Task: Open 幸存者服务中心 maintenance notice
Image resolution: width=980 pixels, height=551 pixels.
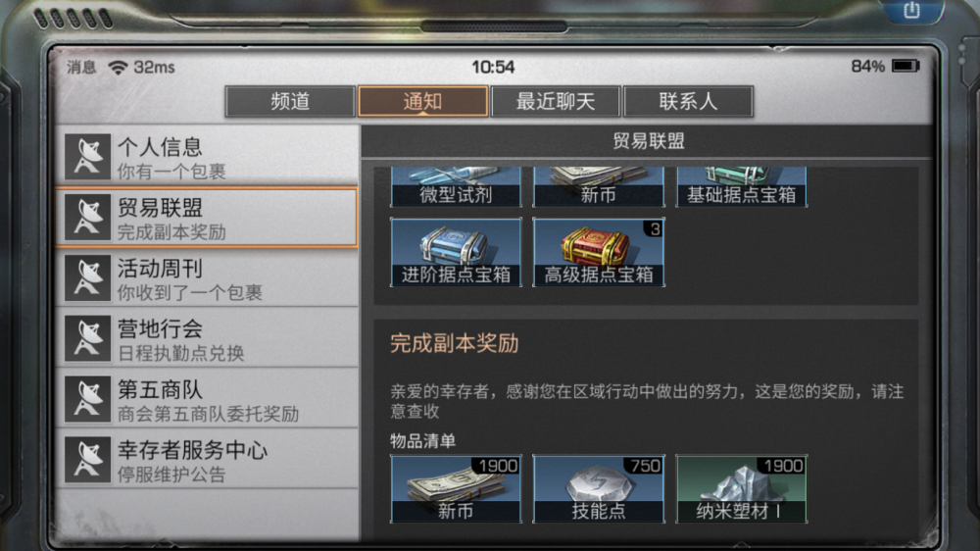Action: (x=207, y=459)
